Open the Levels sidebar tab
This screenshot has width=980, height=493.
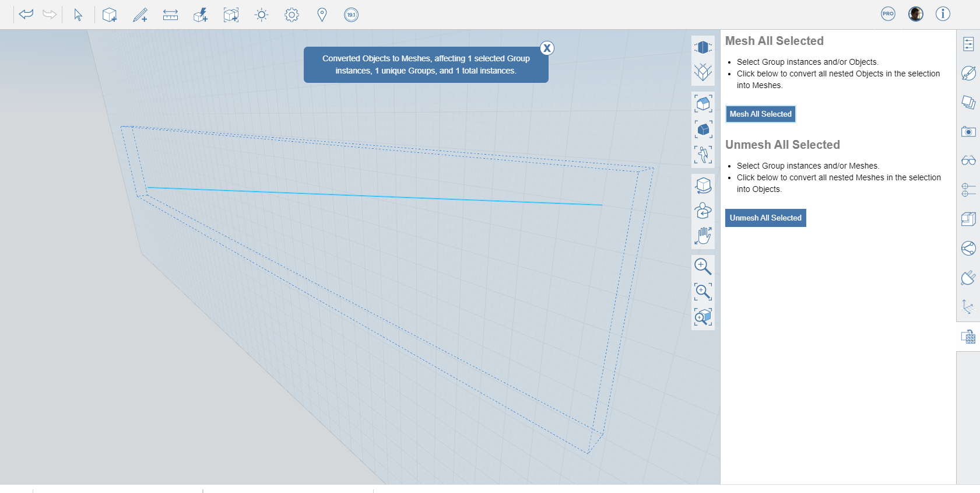(968, 190)
